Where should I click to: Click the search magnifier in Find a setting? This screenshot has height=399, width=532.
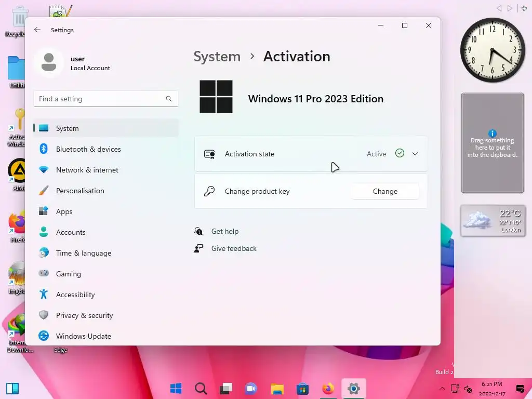[x=169, y=99]
